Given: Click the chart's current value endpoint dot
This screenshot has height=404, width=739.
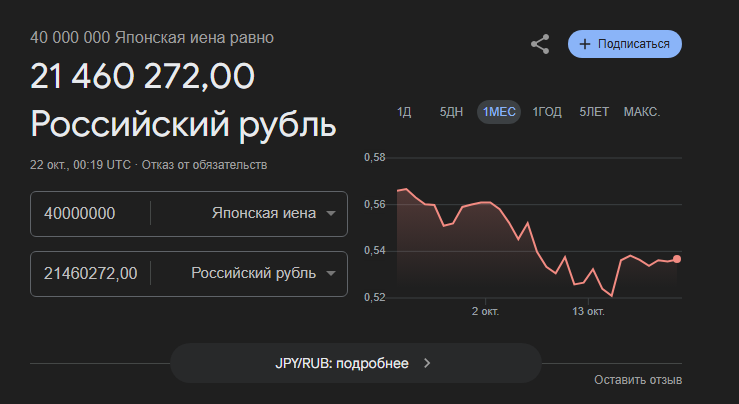Looking at the screenshot, I should tap(677, 259).
